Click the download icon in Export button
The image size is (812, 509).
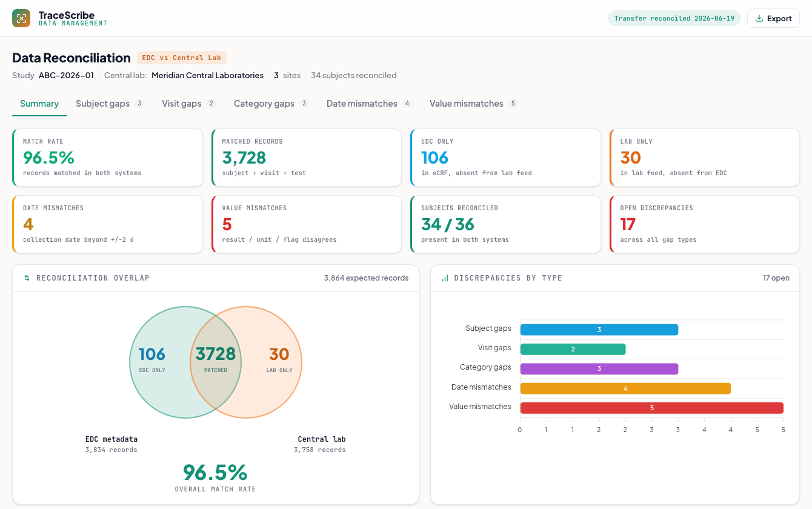click(x=759, y=18)
